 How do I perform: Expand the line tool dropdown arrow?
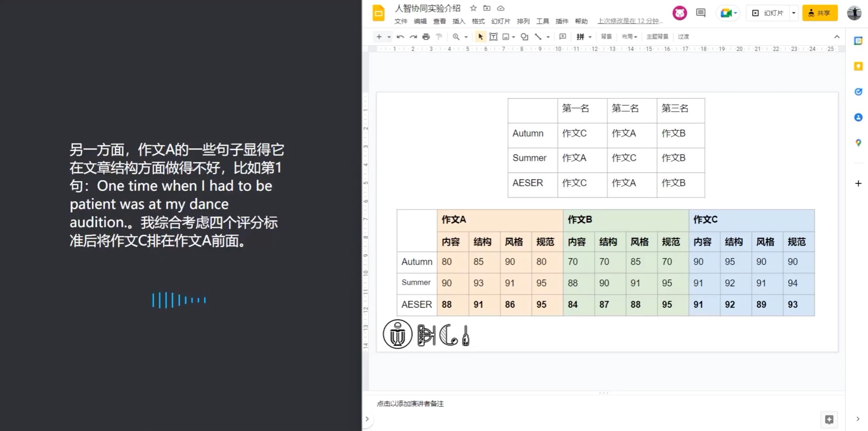click(547, 36)
